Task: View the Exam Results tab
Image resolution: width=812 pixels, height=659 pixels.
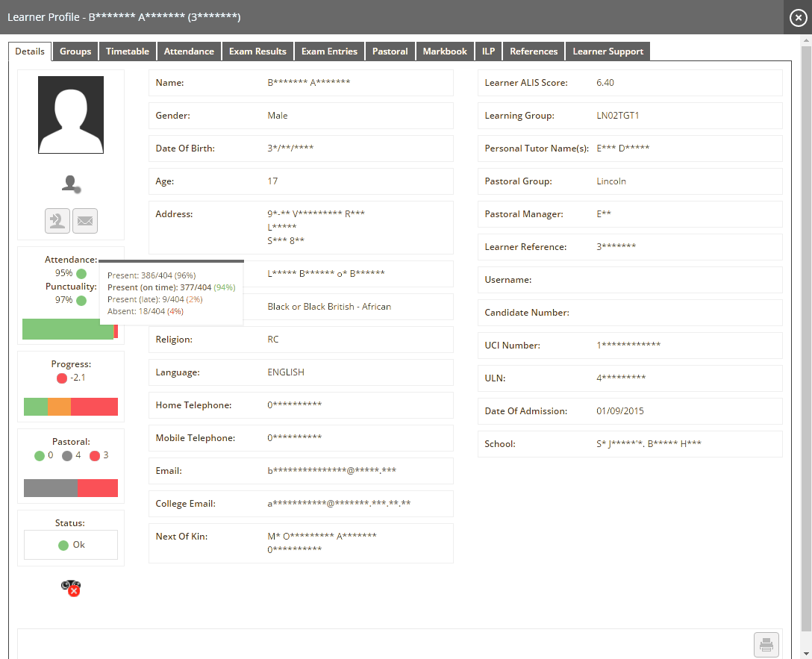Action: pyautogui.click(x=257, y=51)
